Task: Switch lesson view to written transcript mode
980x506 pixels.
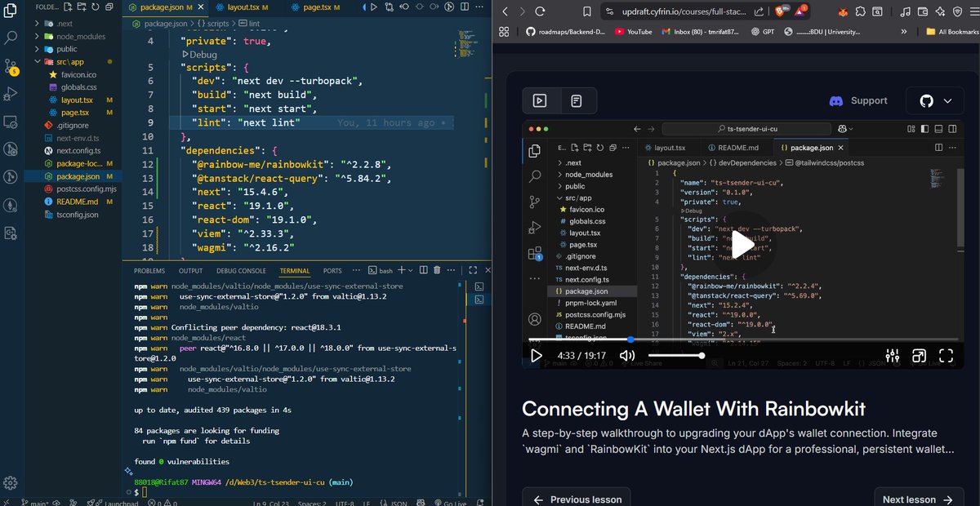Action: [x=577, y=100]
